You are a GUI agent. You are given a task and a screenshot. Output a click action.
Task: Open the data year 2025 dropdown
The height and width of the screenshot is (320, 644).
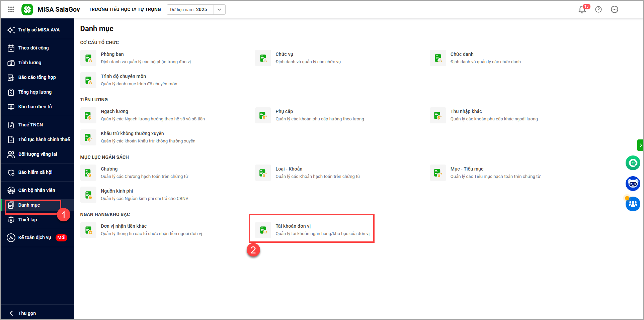pyautogui.click(x=219, y=9)
